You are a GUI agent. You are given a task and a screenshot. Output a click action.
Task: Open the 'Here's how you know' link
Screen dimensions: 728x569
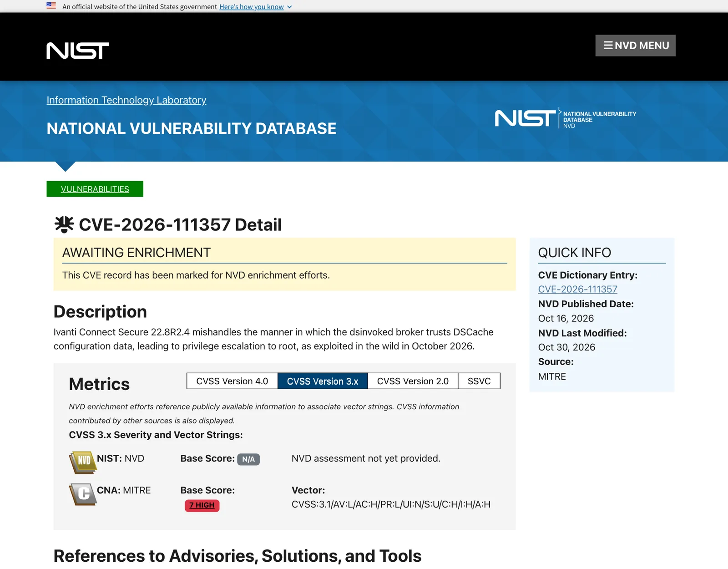[252, 7]
